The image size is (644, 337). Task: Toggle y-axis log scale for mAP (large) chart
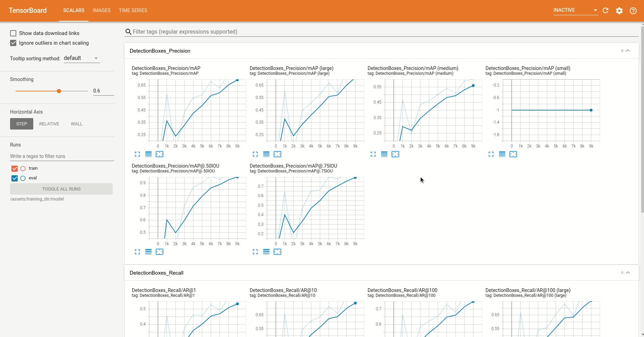pos(266,154)
